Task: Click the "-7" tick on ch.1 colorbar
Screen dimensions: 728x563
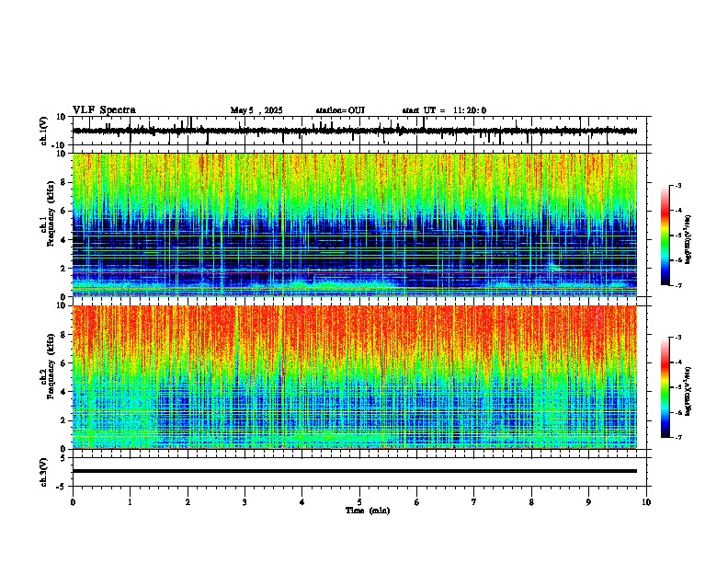Action: pyautogui.click(x=678, y=285)
